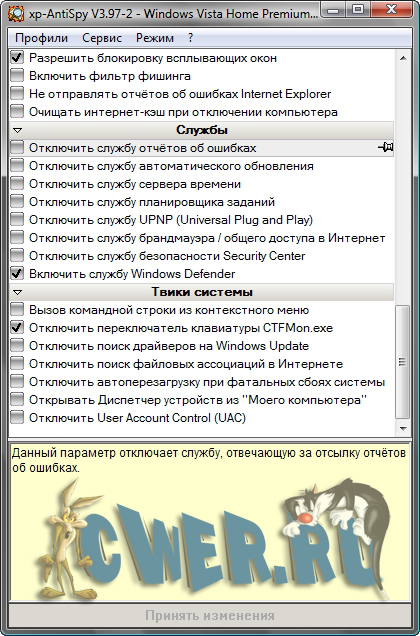The width and height of the screenshot is (420, 636).
Task: Click Принять изменения button
Action: (210, 615)
